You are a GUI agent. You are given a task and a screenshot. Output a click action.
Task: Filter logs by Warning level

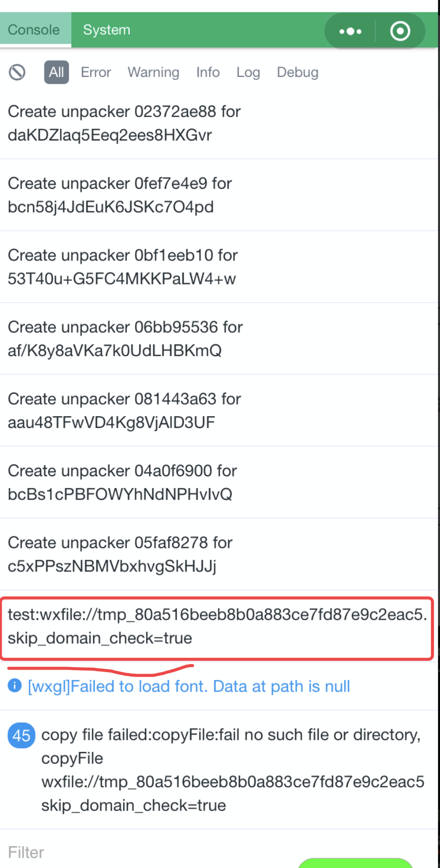[x=153, y=72]
